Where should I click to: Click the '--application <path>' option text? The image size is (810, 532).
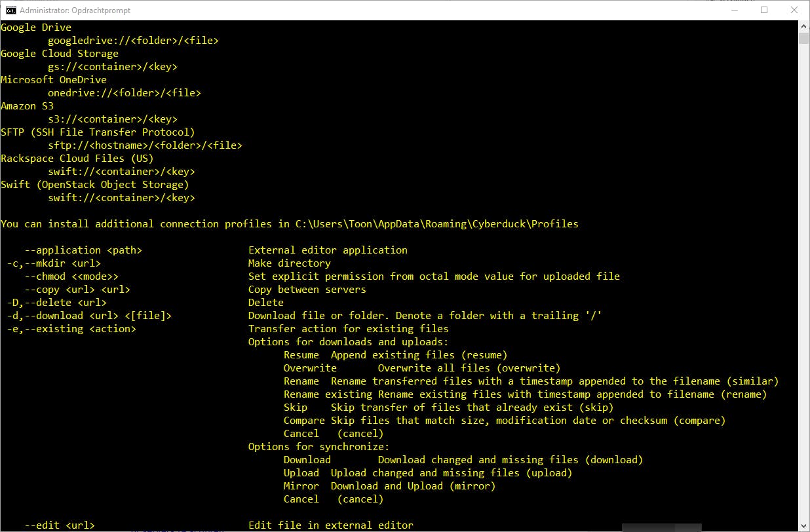coord(83,250)
